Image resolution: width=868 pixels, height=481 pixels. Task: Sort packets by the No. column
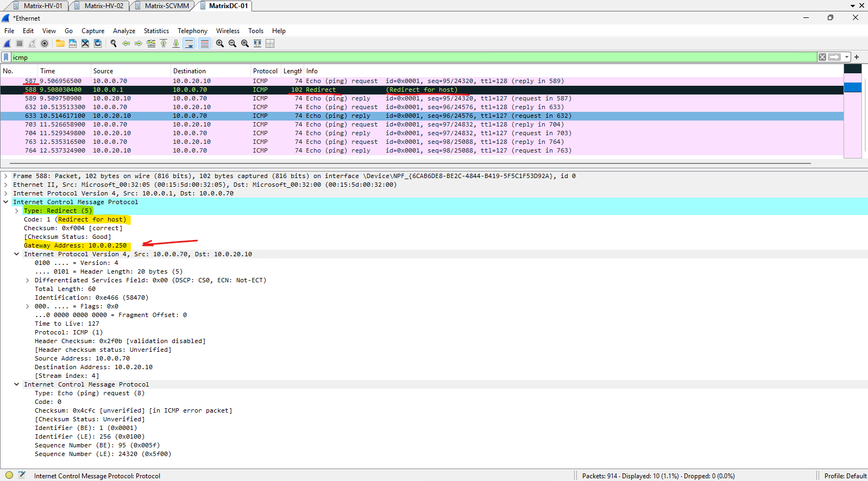click(19, 71)
